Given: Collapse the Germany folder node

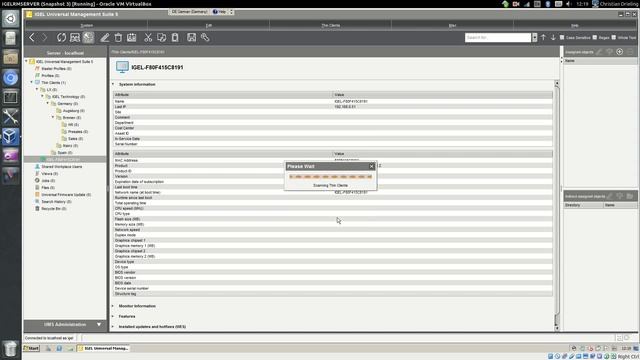Looking at the screenshot, I should (x=47, y=104).
